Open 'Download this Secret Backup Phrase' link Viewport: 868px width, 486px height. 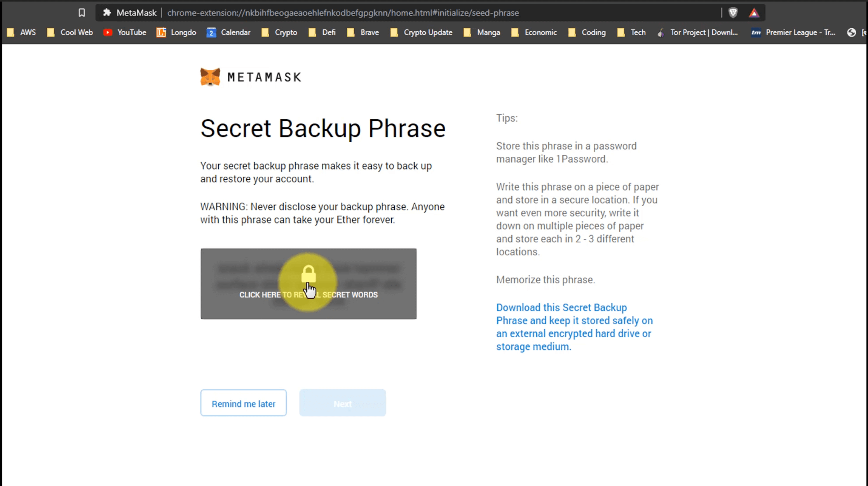tap(573, 326)
